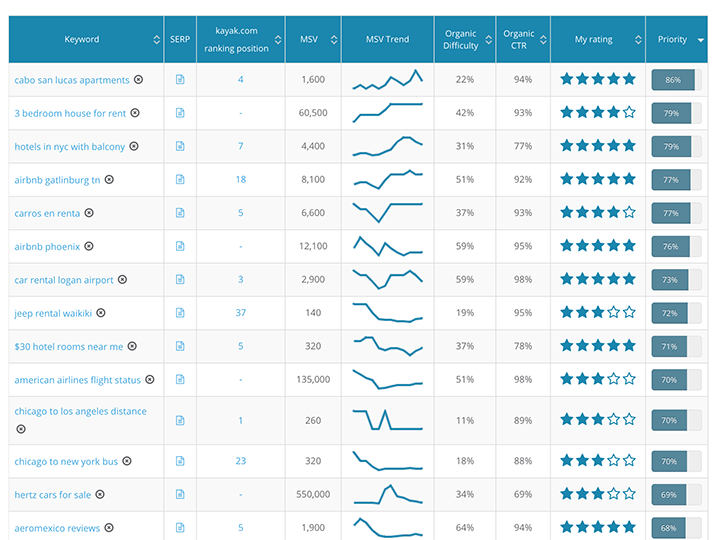This screenshot has width=720, height=540.
Task: Click MSV trend sparkline for american airlines flight status
Action: click(x=388, y=380)
